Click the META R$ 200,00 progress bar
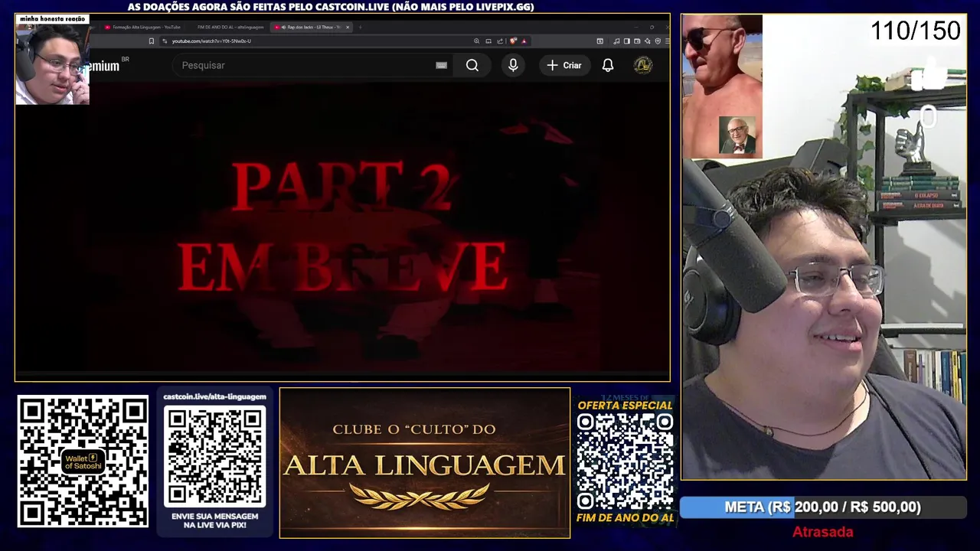Screen dimensions: 980x551 point(823,507)
